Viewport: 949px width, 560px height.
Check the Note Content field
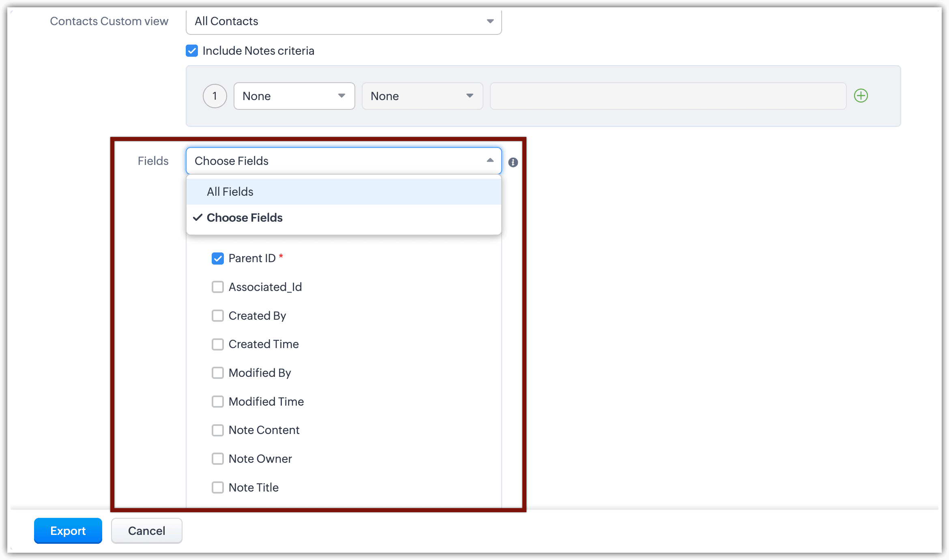tap(218, 430)
